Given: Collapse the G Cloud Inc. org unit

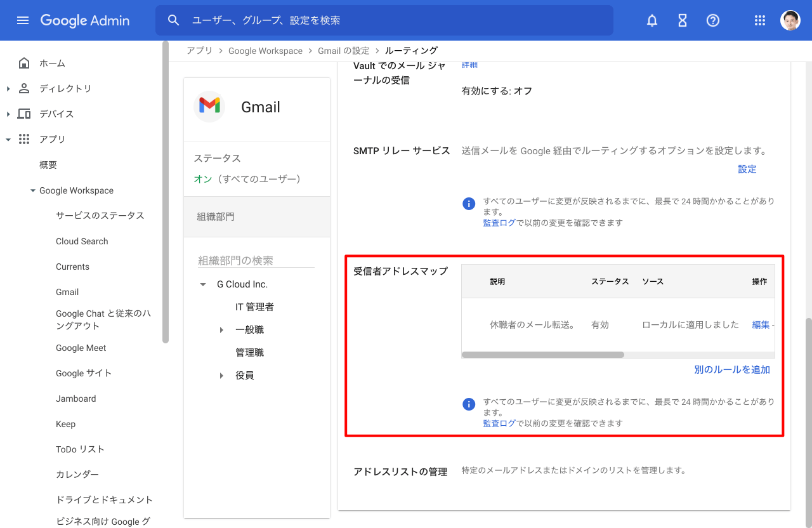Looking at the screenshot, I should pos(203,284).
